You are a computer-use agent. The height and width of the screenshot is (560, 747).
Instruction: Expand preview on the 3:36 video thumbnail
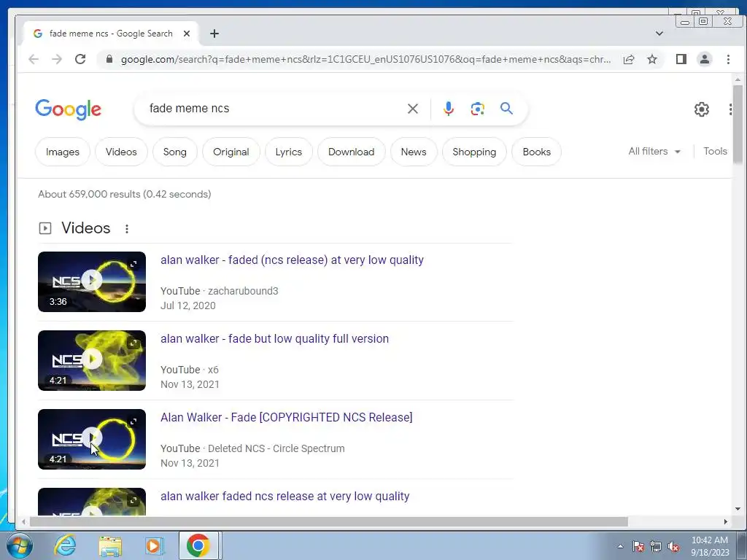pyautogui.click(x=133, y=264)
